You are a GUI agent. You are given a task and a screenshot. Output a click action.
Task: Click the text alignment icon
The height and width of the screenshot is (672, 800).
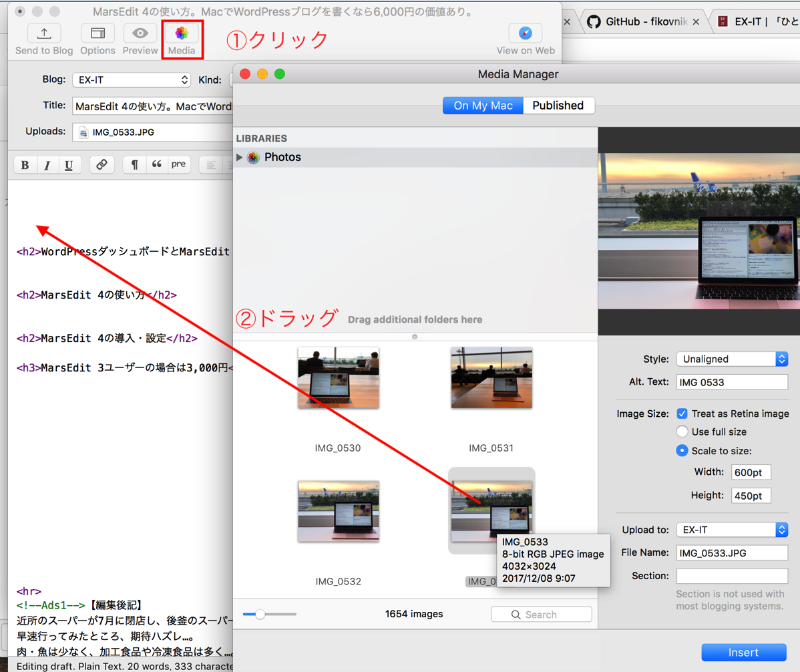pos(211,165)
